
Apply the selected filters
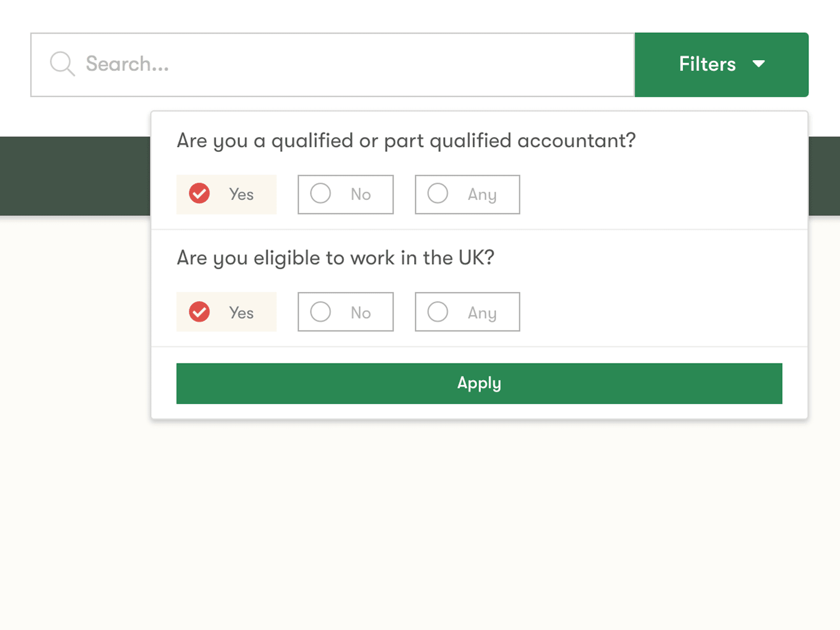coord(479,383)
